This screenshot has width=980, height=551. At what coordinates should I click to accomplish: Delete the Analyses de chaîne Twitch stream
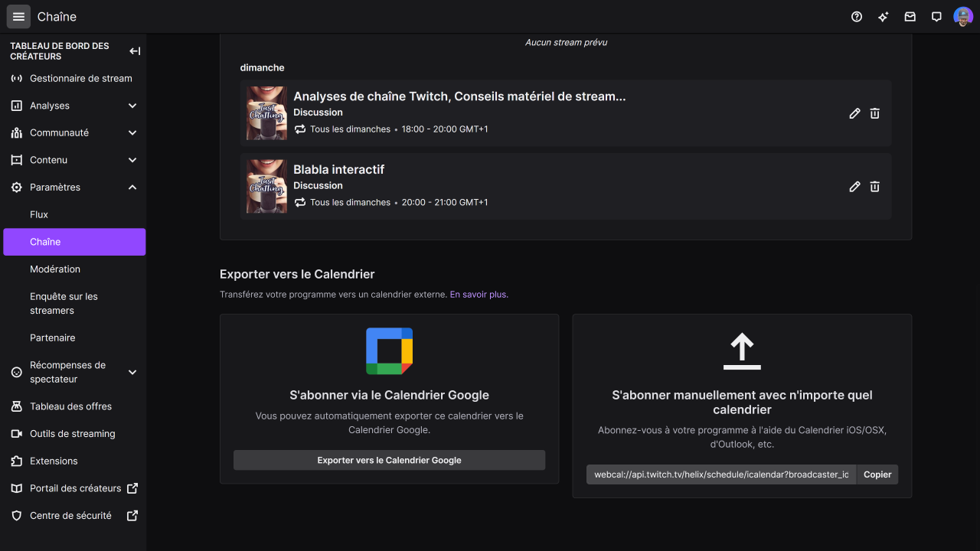click(x=874, y=113)
